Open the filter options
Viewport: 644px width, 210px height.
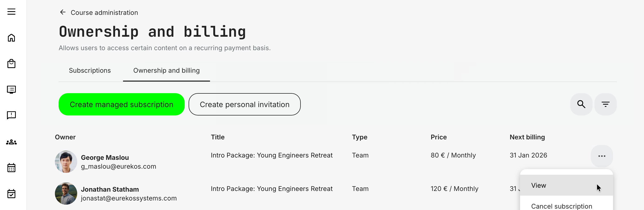click(605, 104)
